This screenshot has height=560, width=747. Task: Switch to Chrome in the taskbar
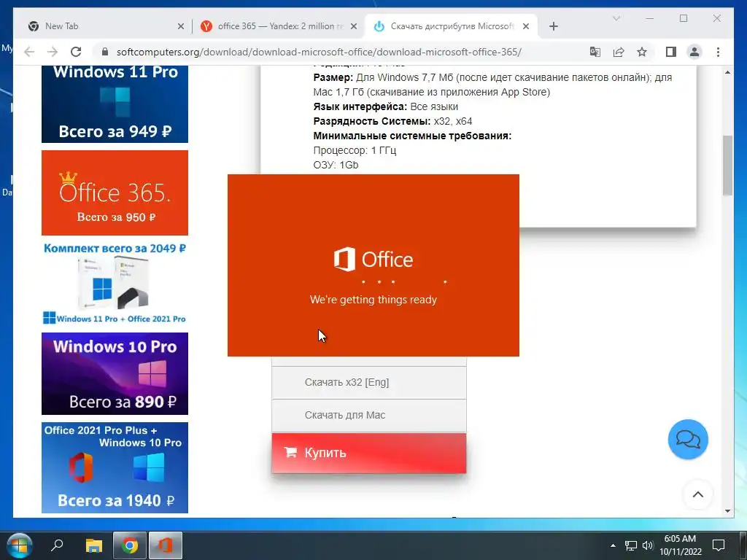tap(130, 545)
